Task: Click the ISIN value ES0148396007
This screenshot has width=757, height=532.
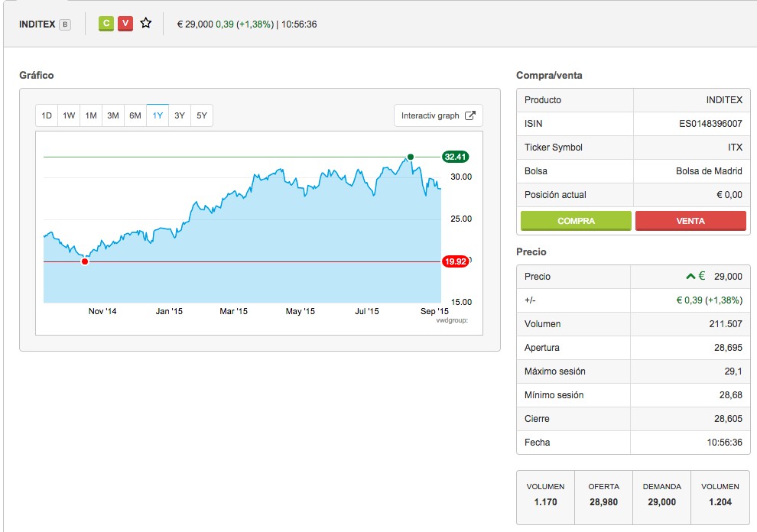Action: pyautogui.click(x=710, y=124)
